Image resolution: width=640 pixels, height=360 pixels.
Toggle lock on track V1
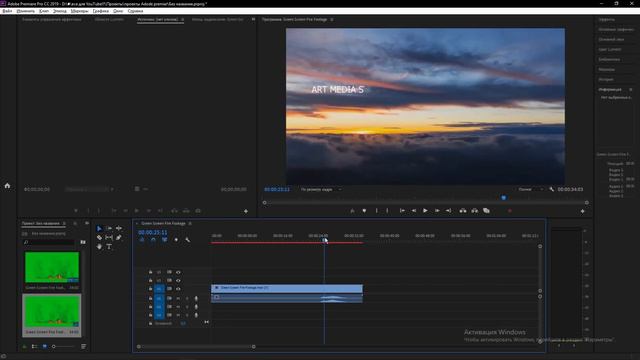(x=151, y=289)
